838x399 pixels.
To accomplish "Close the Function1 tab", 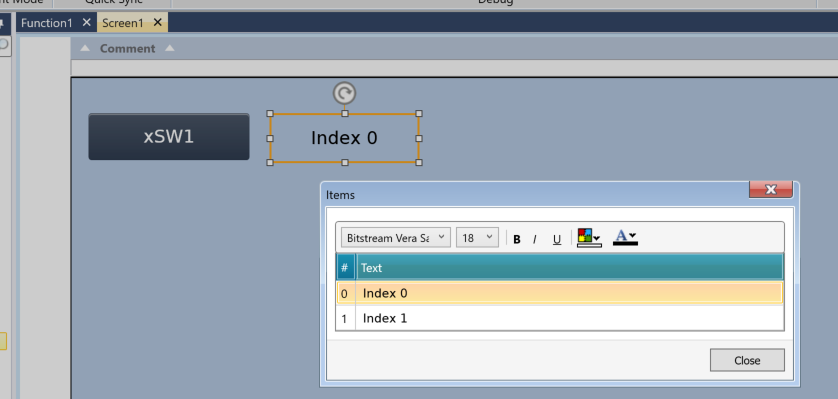I will coord(87,22).
